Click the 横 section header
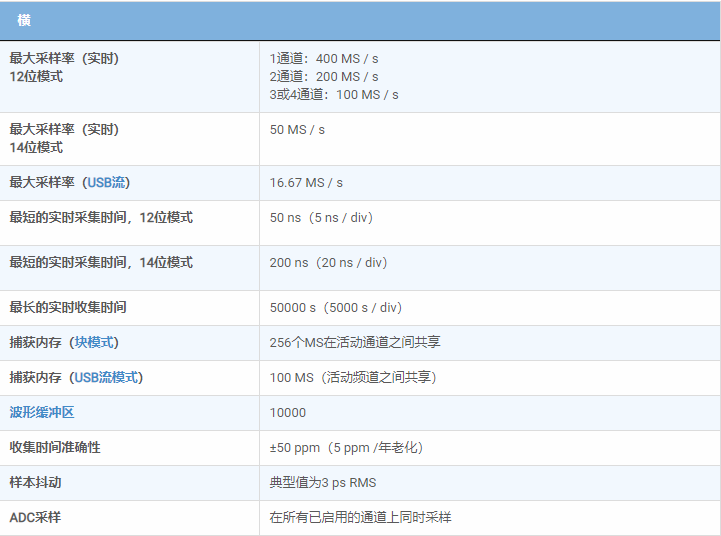 24,20
